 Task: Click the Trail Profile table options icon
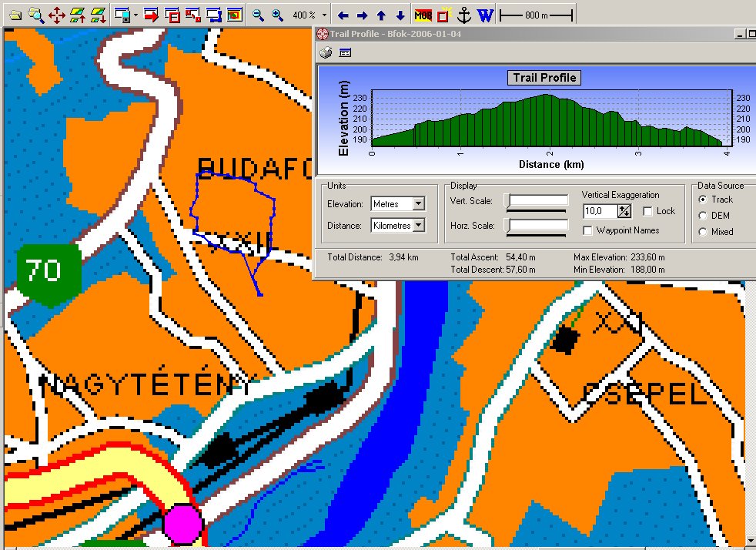[345, 52]
